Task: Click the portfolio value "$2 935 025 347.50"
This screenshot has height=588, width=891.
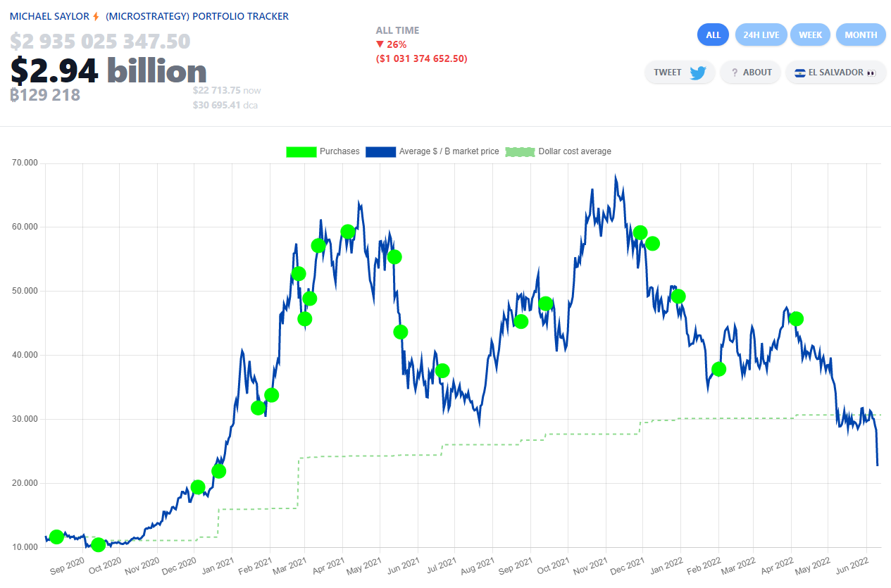Action: pos(100,42)
